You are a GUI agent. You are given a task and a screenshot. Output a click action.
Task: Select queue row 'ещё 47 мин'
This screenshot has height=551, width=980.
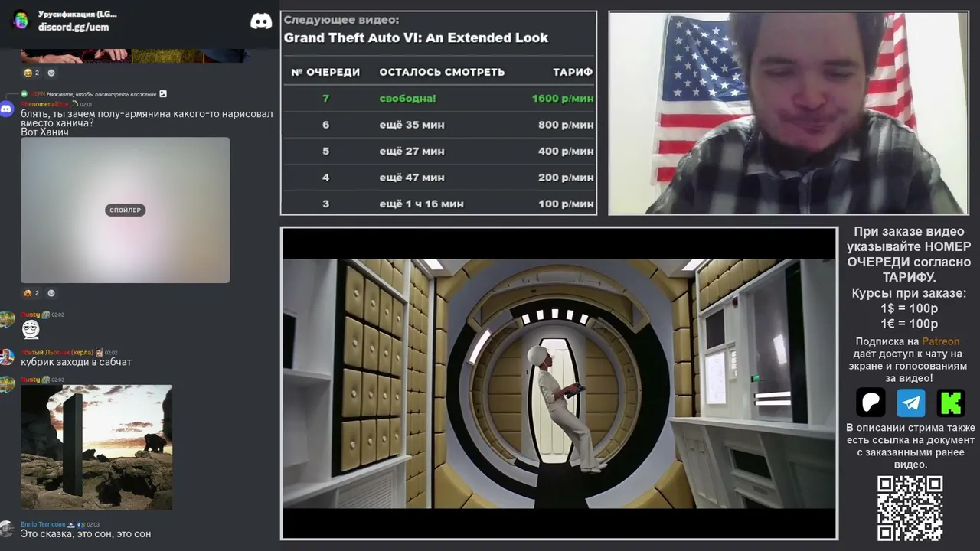click(439, 178)
